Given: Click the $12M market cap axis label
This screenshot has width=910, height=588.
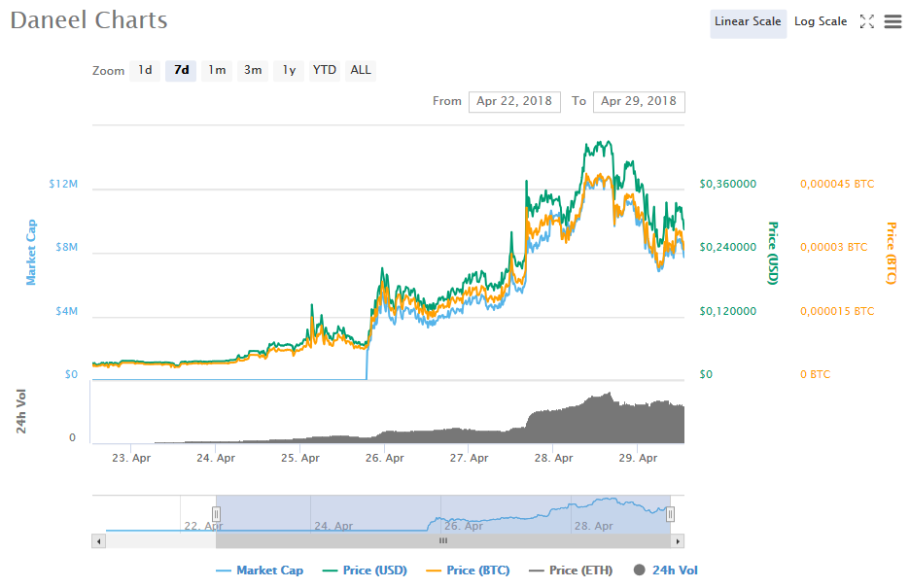Looking at the screenshot, I should pos(63,184).
